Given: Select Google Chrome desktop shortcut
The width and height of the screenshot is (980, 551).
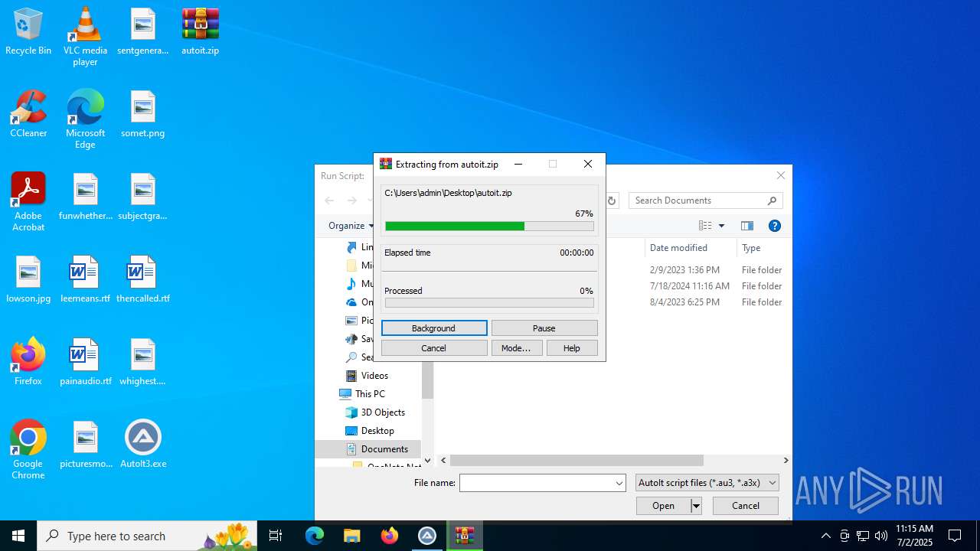Looking at the screenshot, I should (28, 450).
